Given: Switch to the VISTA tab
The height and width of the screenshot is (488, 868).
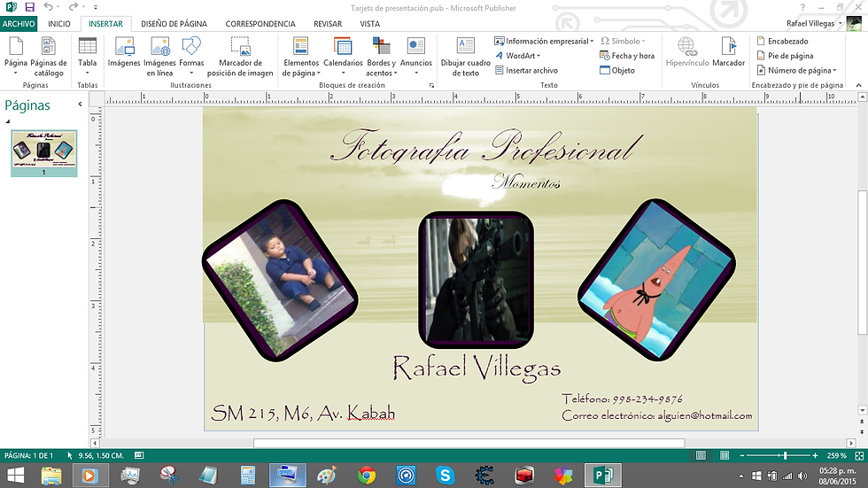Looking at the screenshot, I should tap(370, 24).
